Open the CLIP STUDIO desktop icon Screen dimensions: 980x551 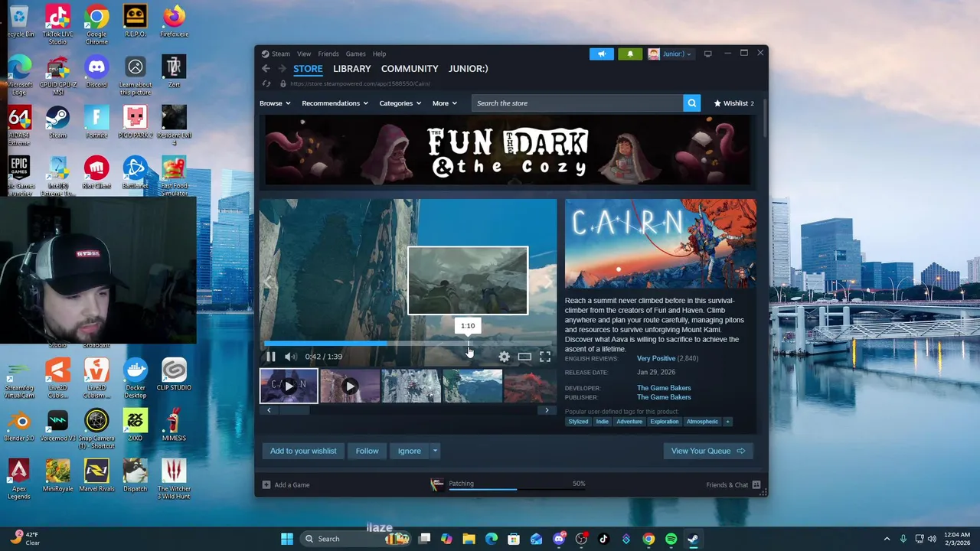174,375
